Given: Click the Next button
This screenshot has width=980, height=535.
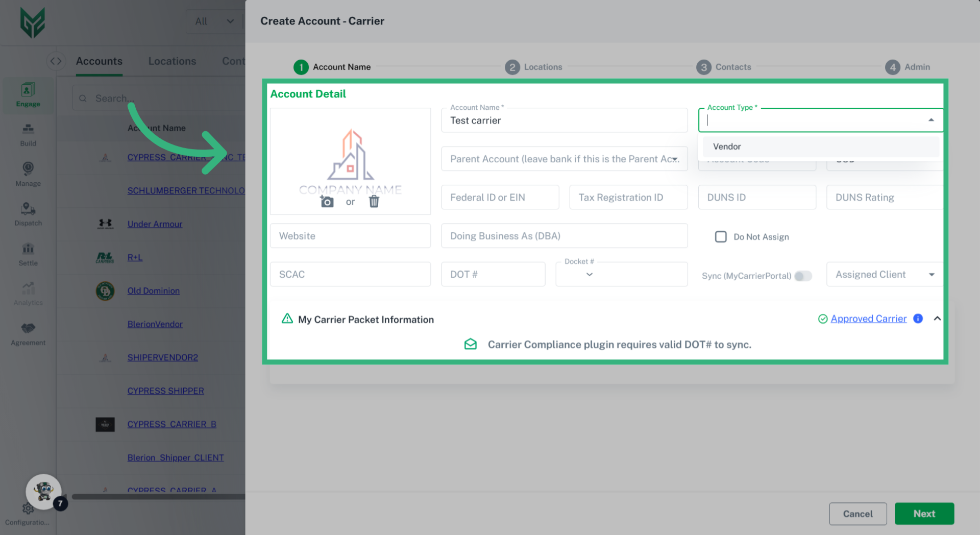Looking at the screenshot, I should [924, 514].
